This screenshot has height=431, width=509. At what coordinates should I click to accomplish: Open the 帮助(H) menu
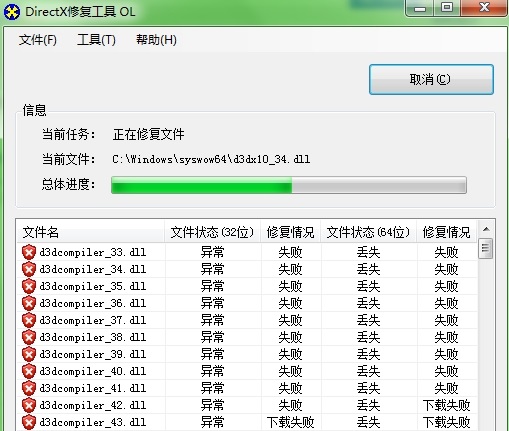[156, 40]
